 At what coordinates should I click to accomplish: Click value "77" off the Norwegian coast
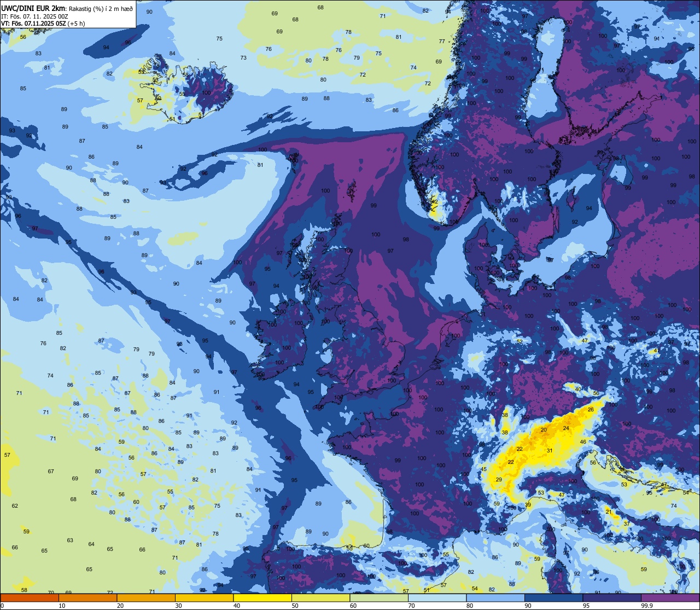point(442,42)
